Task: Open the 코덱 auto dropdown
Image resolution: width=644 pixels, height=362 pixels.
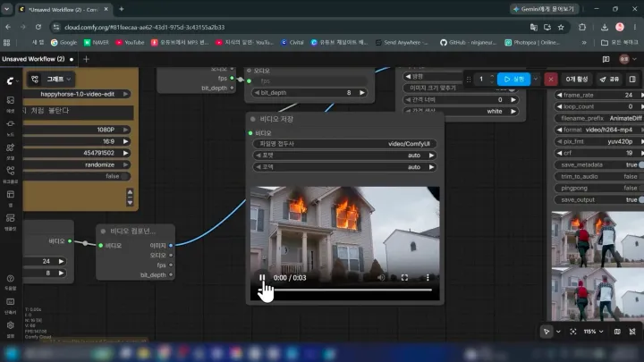Action: (x=344, y=167)
